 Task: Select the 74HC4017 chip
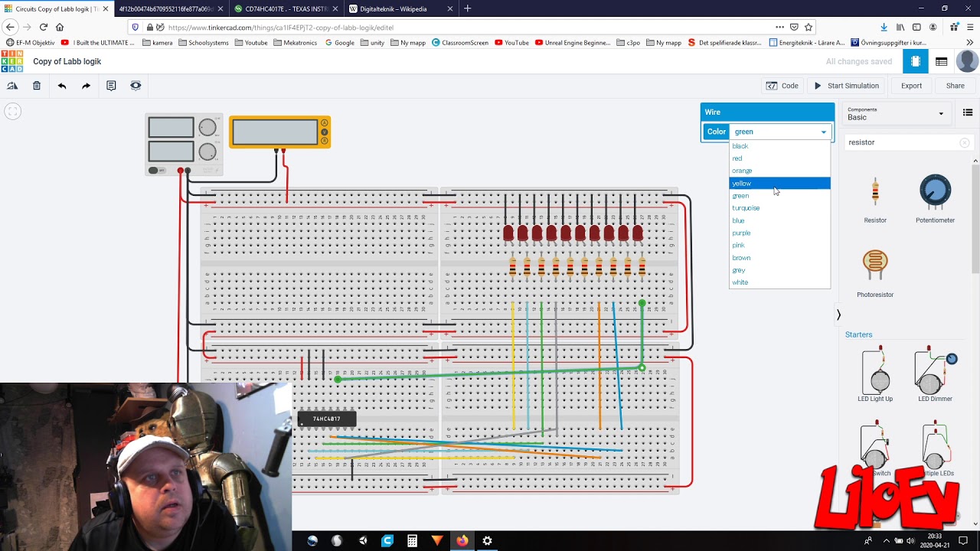pyautogui.click(x=327, y=419)
